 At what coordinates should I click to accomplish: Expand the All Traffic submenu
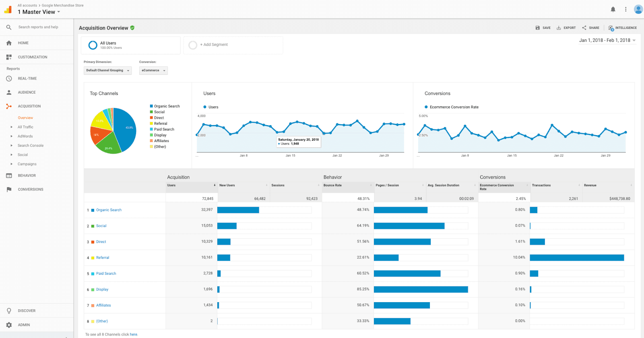click(x=11, y=127)
